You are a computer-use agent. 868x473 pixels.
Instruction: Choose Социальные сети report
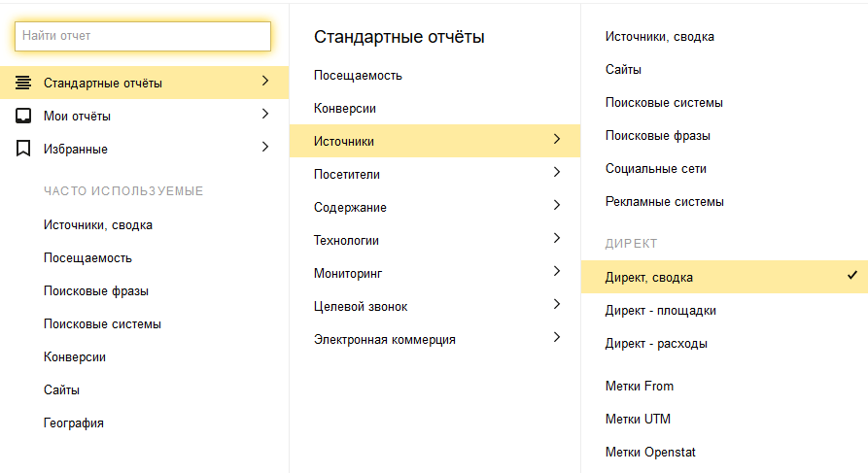(x=655, y=169)
